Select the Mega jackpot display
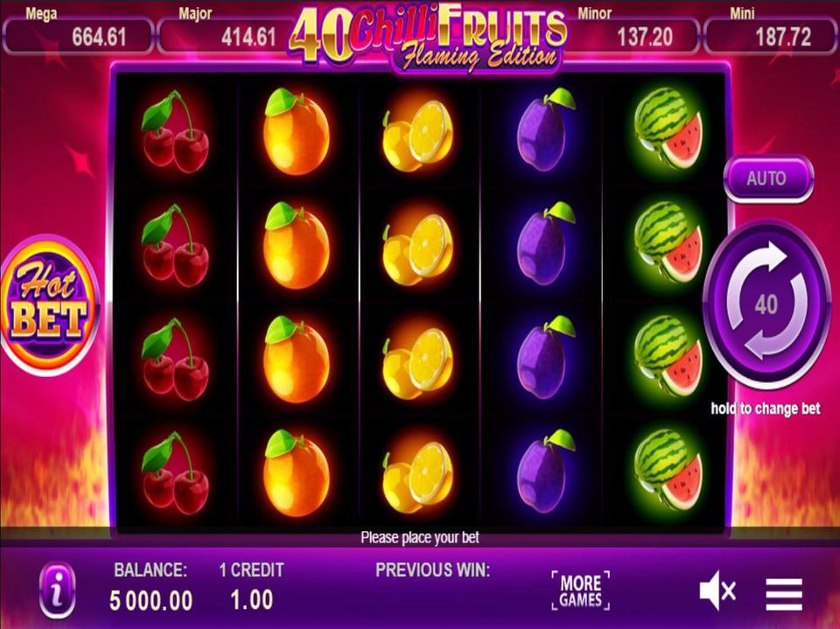The image size is (840, 629). [78, 35]
